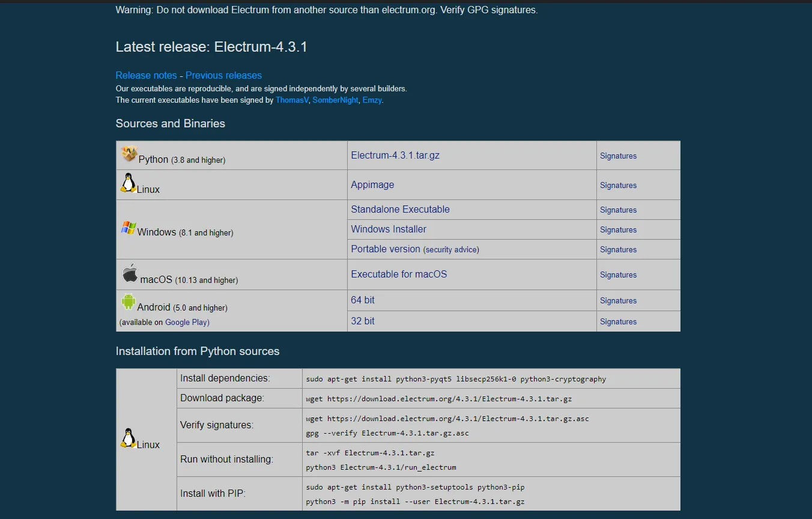This screenshot has width=812, height=519.
Task: Open Signatures for Android 64 bit
Action: point(618,301)
